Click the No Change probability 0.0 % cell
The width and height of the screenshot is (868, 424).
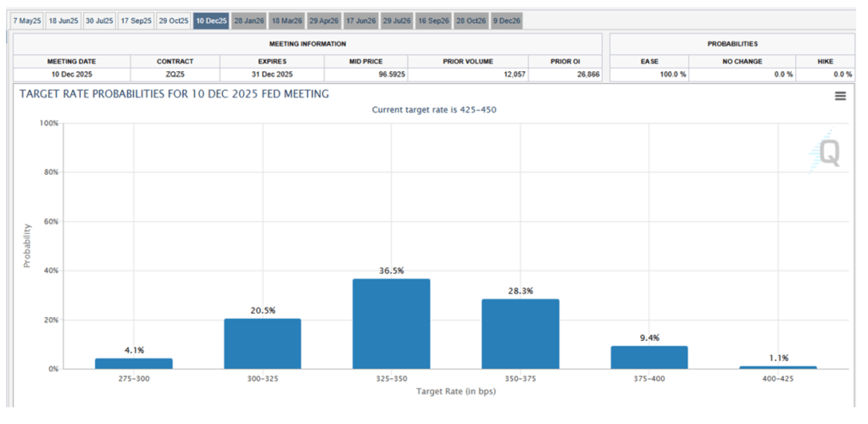tap(743, 74)
